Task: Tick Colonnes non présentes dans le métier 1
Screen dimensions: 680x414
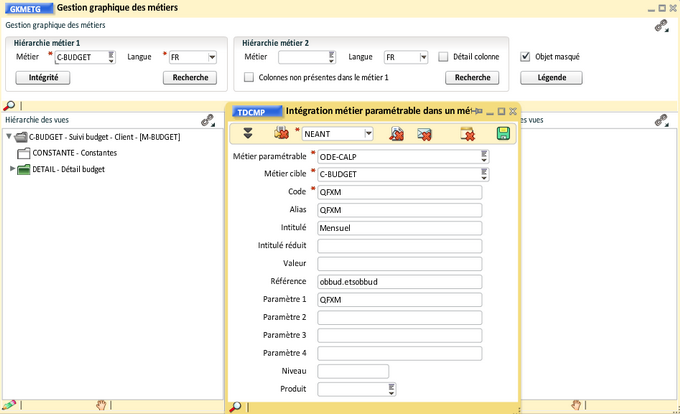Action: click(x=249, y=77)
